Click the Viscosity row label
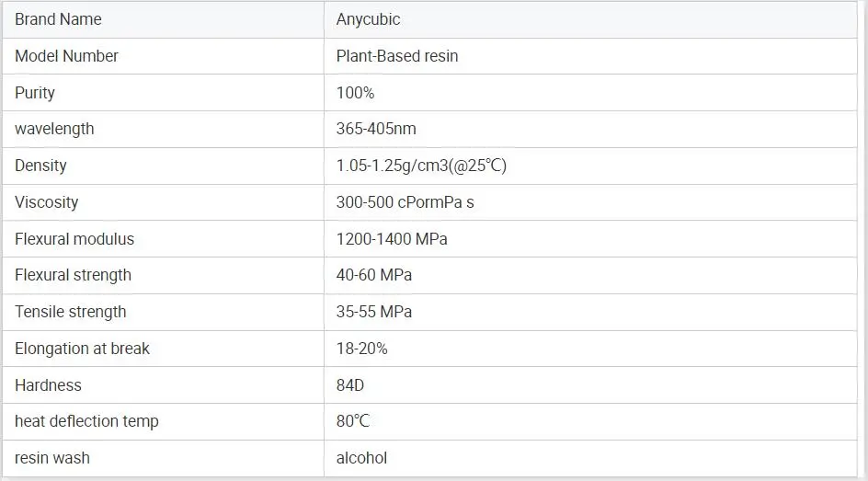Viewport: 868px width, 481px height. [x=46, y=202]
